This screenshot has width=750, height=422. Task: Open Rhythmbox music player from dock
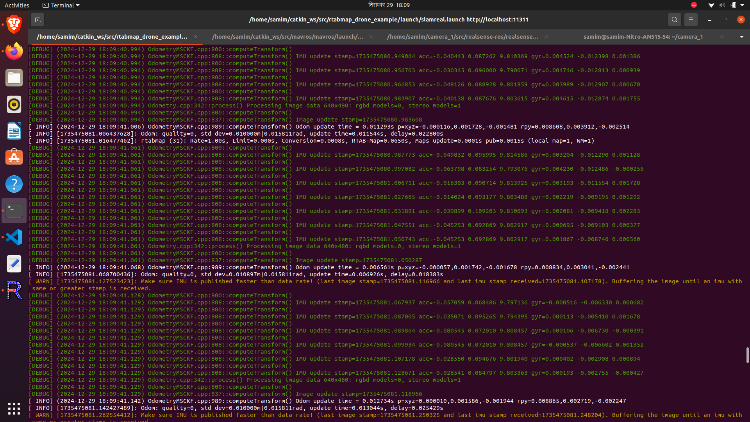click(13, 104)
